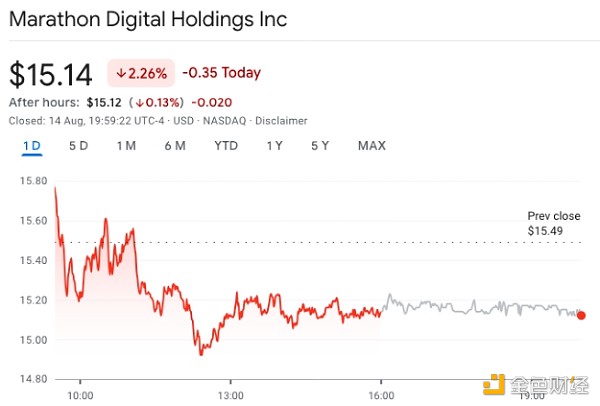600x406 pixels.
Task: Switch to the 5D chart range
Action: pos(78,146)
